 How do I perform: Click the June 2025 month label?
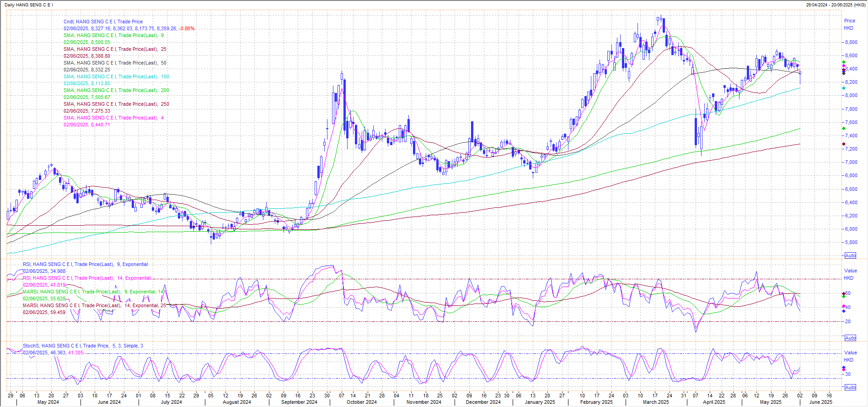pyautogui.click(x=821, y=402)
